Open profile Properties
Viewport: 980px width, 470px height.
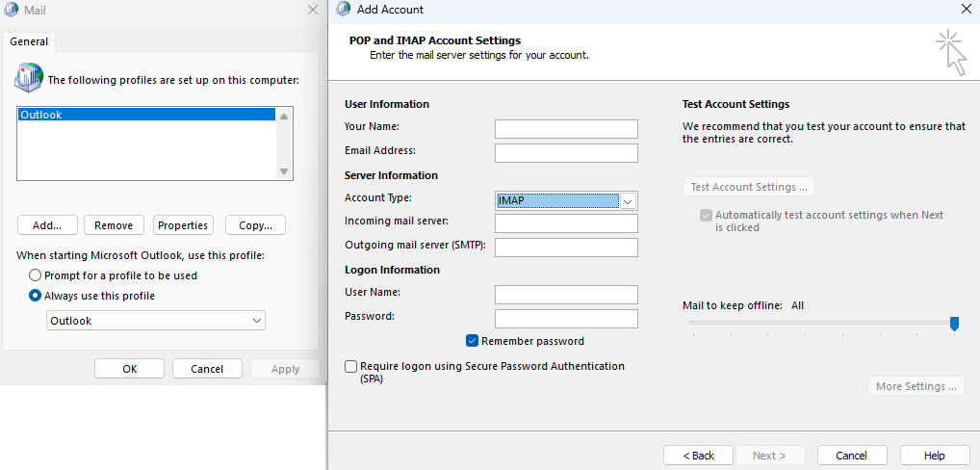coord(183,225)
